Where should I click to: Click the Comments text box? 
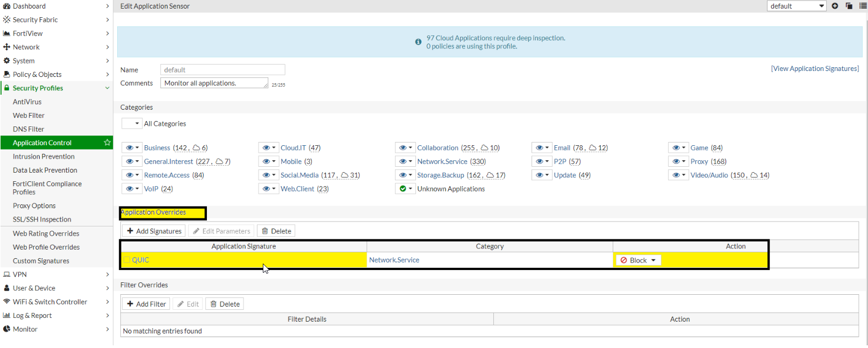[214, 83]
